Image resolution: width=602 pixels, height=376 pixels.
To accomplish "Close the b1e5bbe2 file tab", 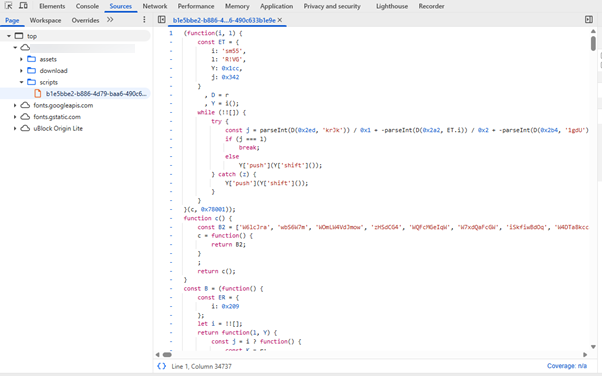I will click(280, 20).
